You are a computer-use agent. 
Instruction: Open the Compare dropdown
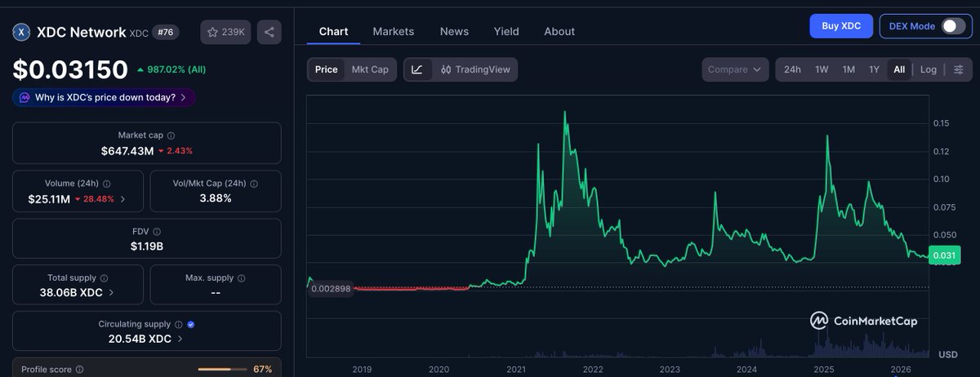pos(735,69)
